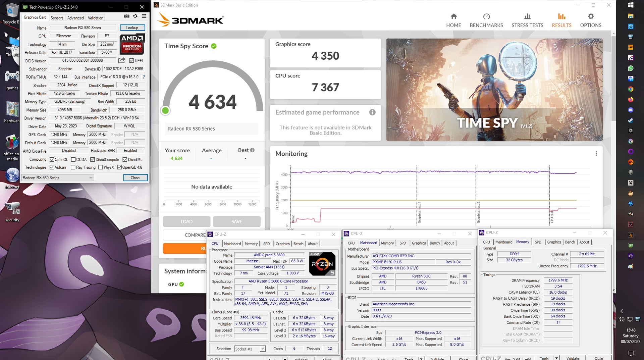Switch to Validation tab in GPU-Z
Image resolution: width=644 pixels, height=360 pixels.
point(96,18)
